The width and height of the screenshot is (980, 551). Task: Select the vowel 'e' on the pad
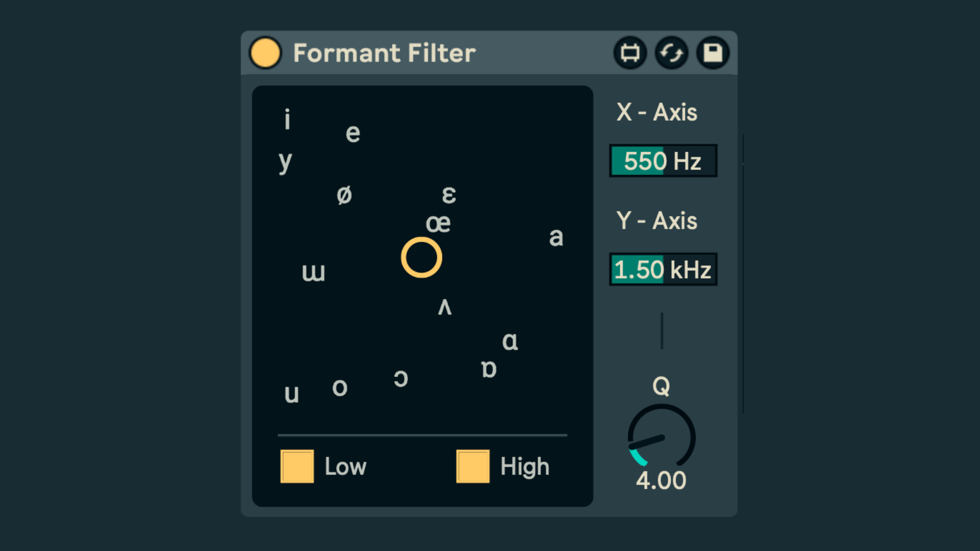(353, 134)
